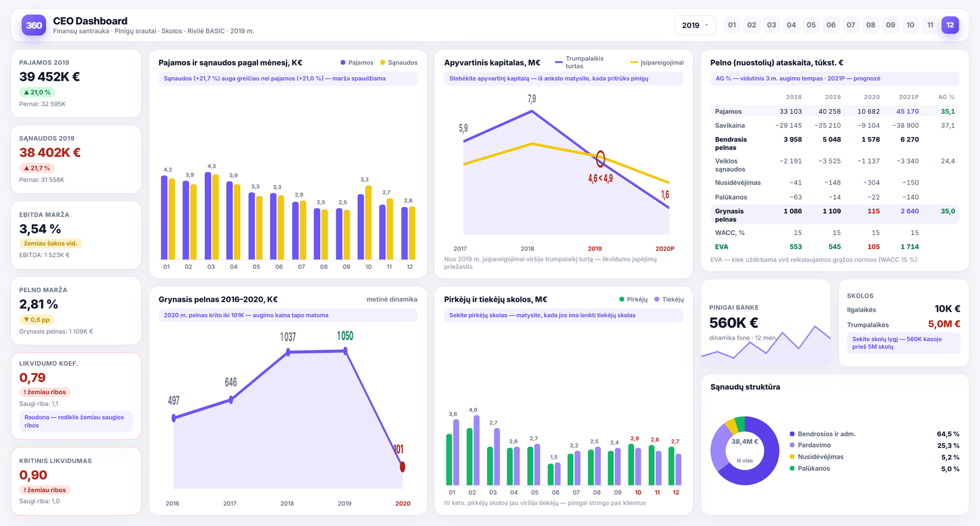Click the month 10 bars labeled 3,2
Image resolution: width=980 pixels, height=526 pixels.
[x=364, y=222]
